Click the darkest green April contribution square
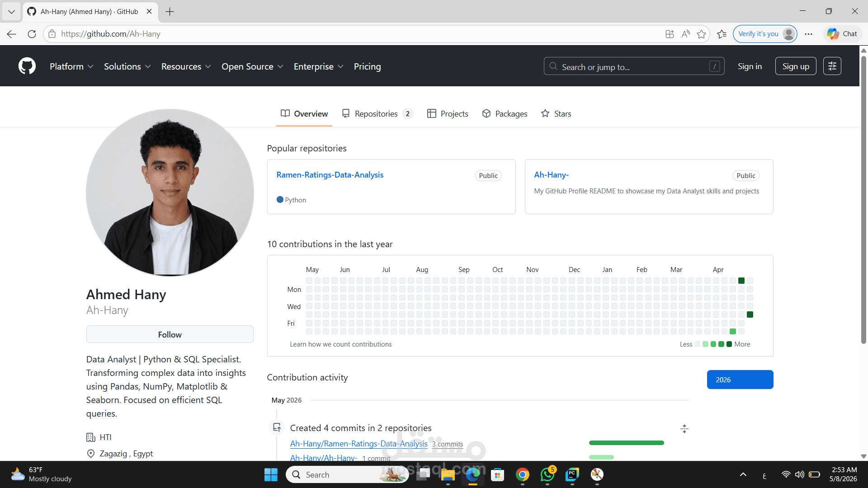The height and width of the screenshot is (488, 868). tap(741, 281)
